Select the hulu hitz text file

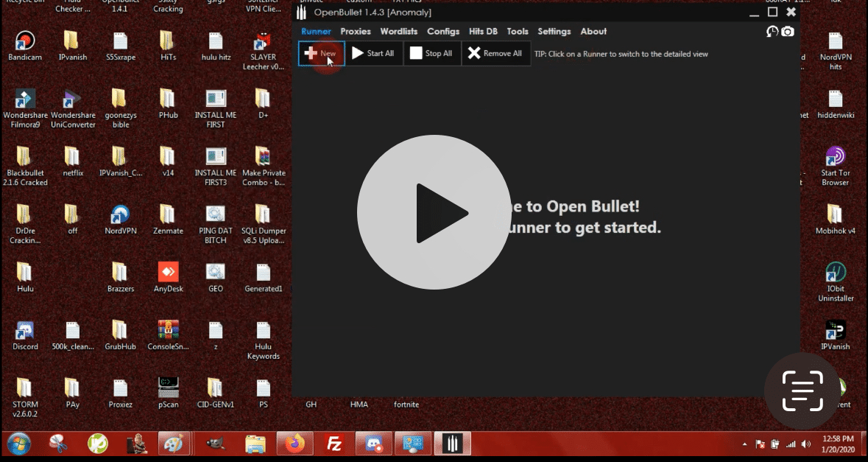coord(216,46)
